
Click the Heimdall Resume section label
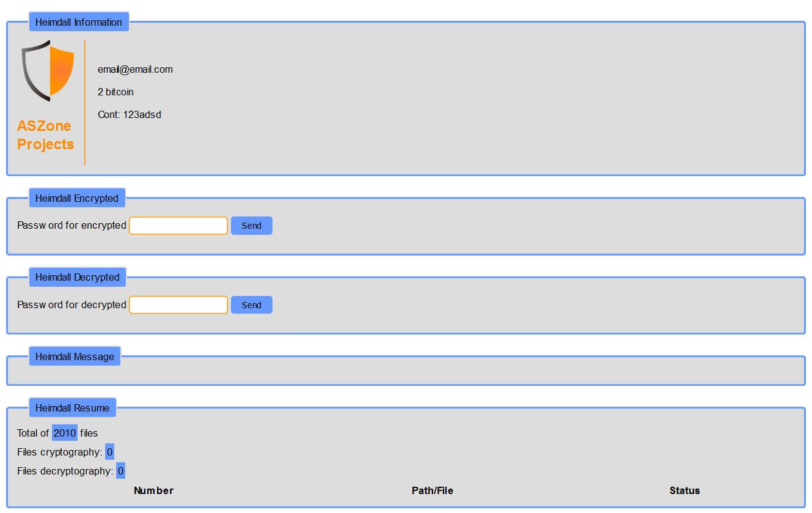72,408
